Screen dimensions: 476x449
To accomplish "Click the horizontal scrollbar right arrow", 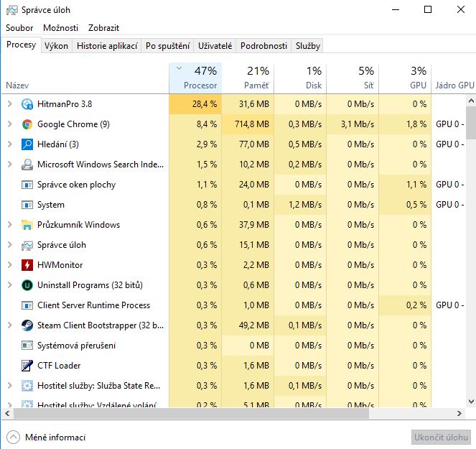I will pyautogui.click(x=459, y=414).
